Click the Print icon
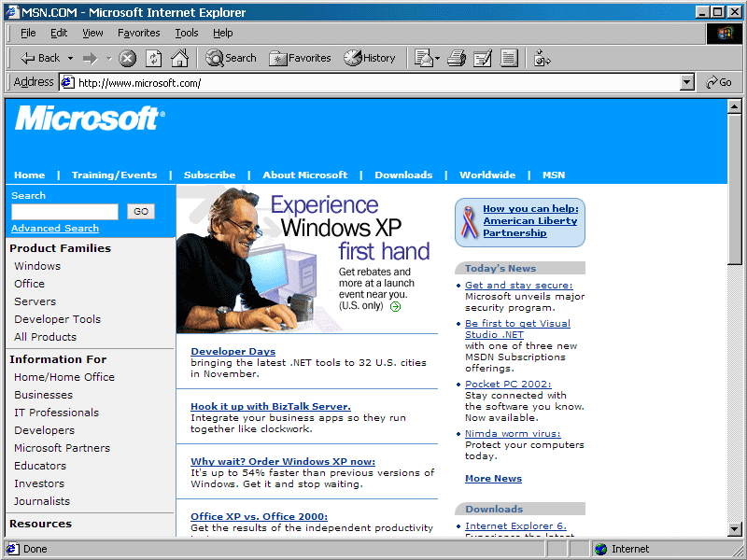 click(x=456, y=58)
